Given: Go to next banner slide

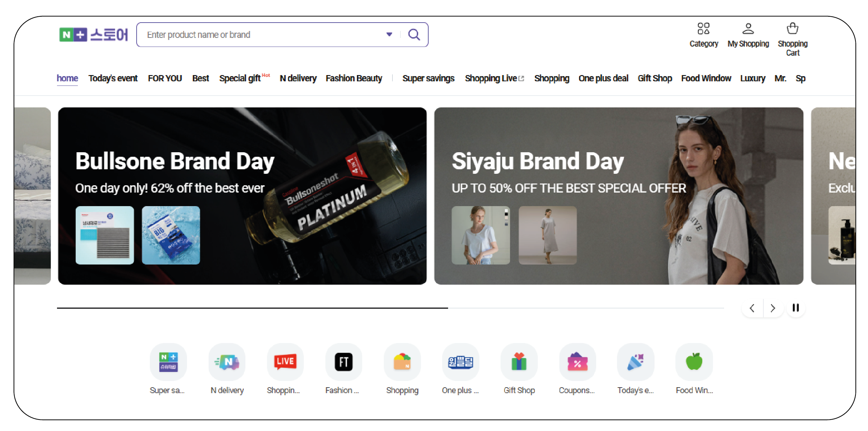Looking at the screenshot, I should (773, 308).
